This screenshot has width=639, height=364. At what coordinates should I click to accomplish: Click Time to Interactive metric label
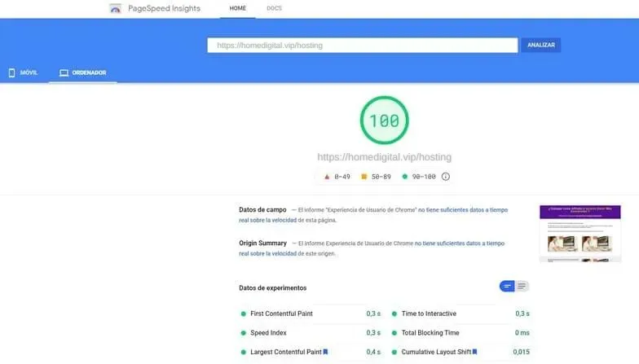(x=429, y=314)
